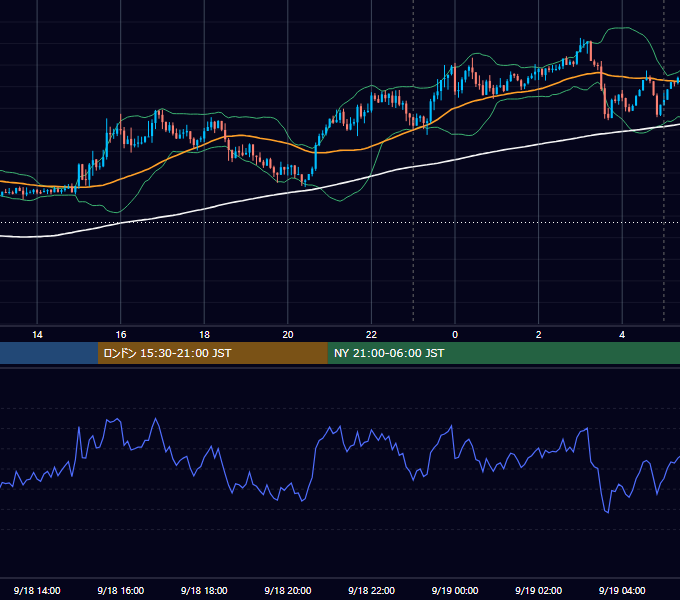Select the blue session bar before ロンドン
The height and width of the screenshot is (600, 680).
[49, 353]
